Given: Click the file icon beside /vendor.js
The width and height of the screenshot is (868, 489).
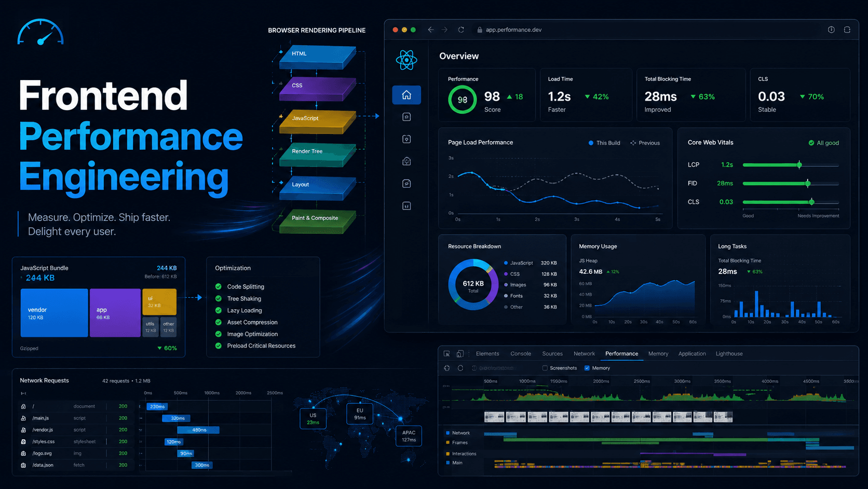Looking at the screenshot, I should tap(23, 430).
